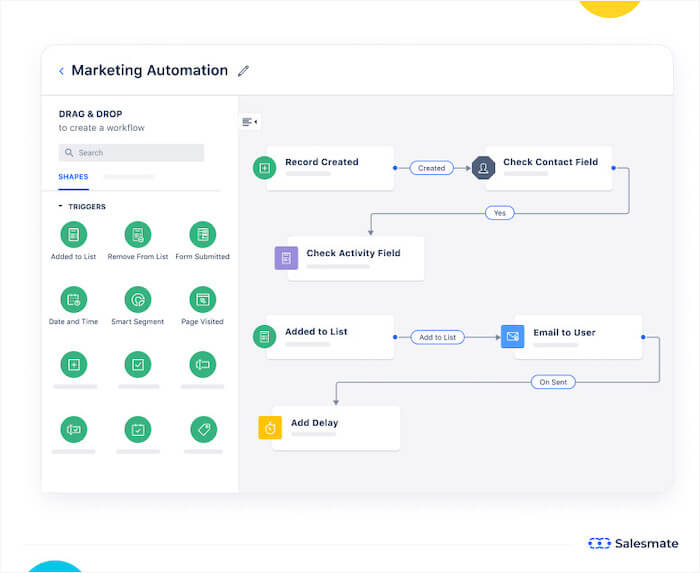The image size is (700, 573).
Task: Click the Added to List node green icon
Action: 264,336
